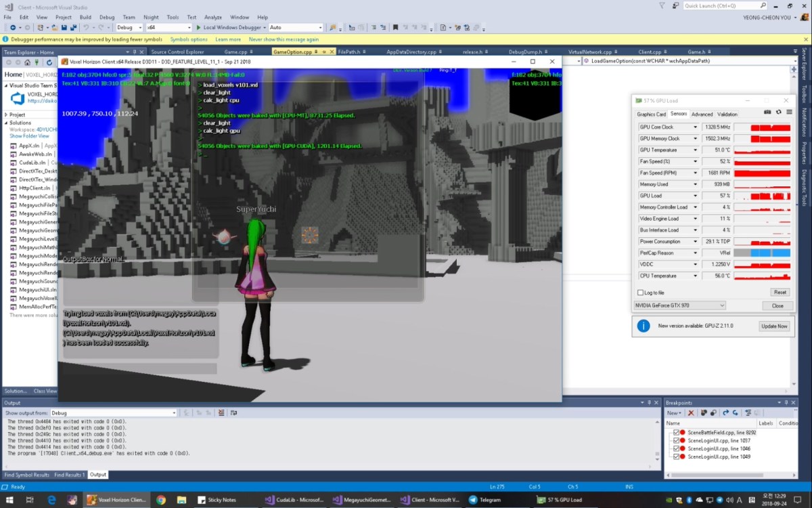Click the refresh icon in GPU-Z titlebar
Viewport: 812px width, 508px height.
pos(779,112)
